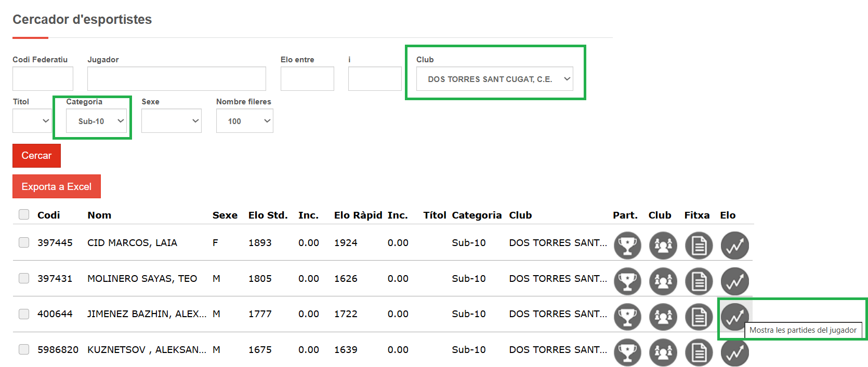Click the Exporta a Excel button
Screen dimensions: 868x367
point(57,186)
